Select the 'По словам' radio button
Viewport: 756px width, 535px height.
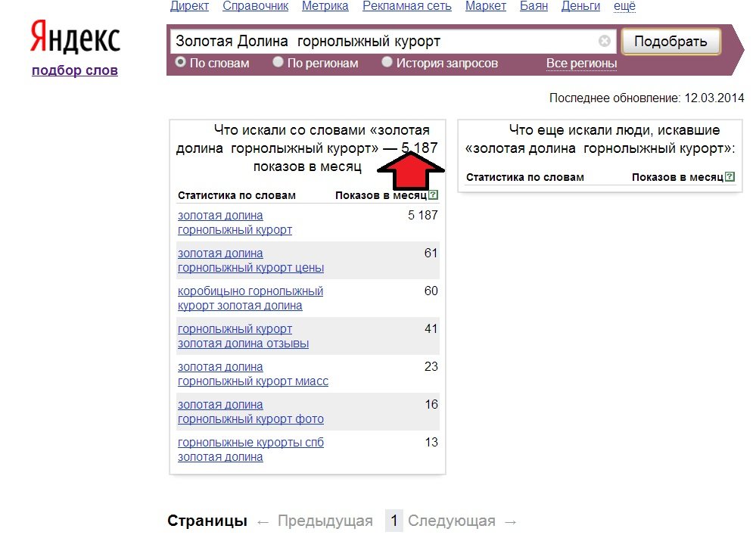pyautogui.click(x=180, y=62)
